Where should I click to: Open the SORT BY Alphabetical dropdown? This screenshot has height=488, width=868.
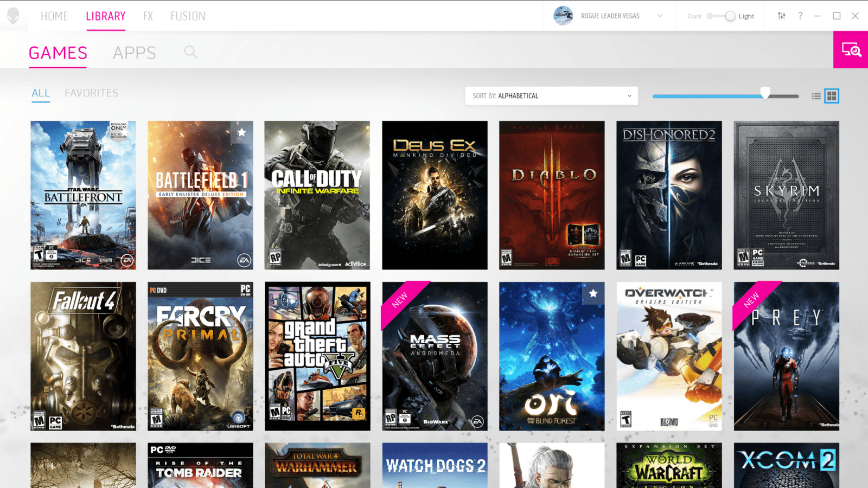point(551,95)
